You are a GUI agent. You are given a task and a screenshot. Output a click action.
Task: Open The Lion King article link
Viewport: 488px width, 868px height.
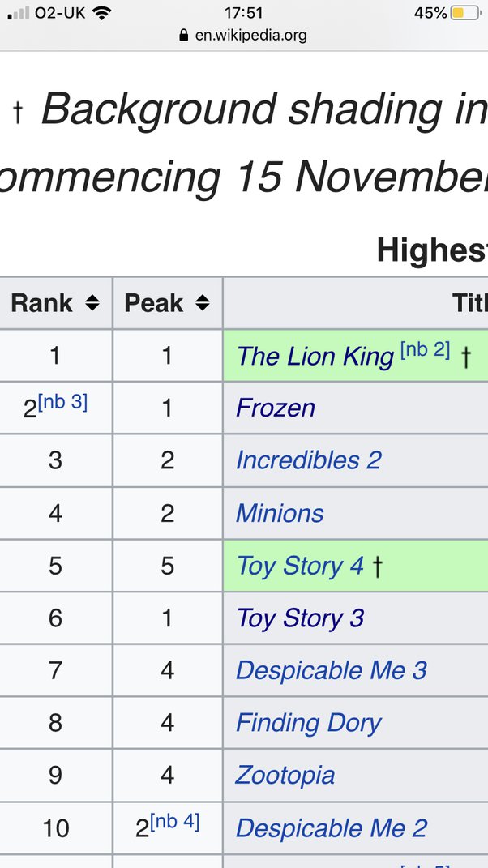click(x=315, y=357)
